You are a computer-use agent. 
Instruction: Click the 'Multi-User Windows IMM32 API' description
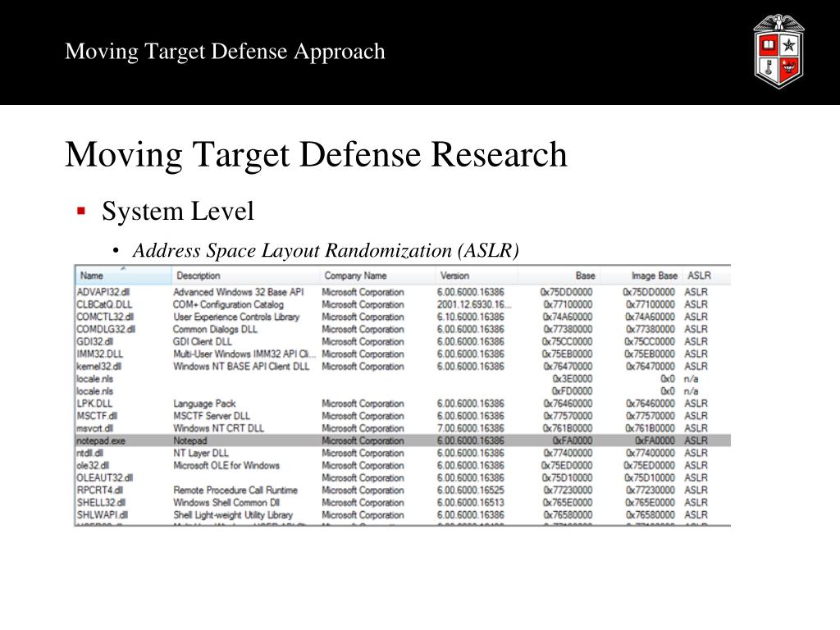click(x=244, y=354)
